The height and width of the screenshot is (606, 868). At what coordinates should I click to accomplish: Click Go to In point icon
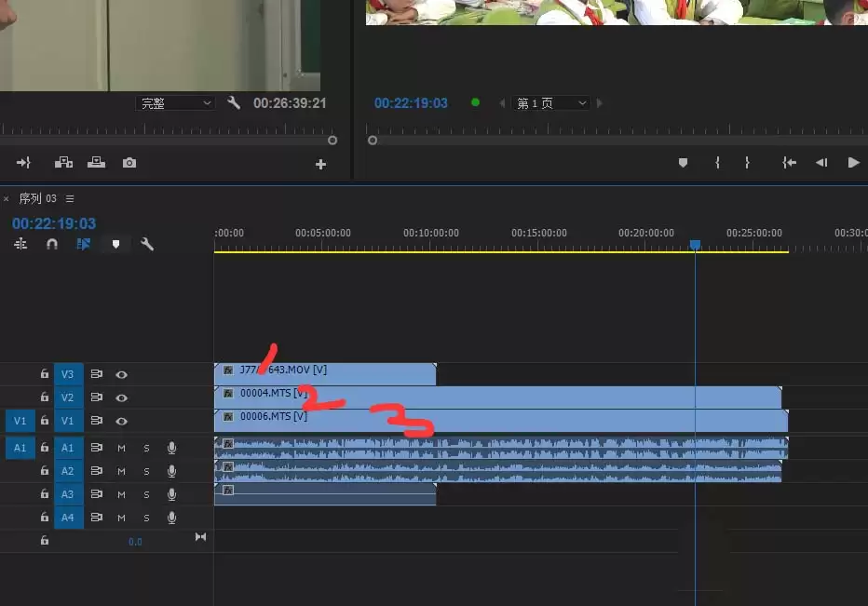point(789,163)
